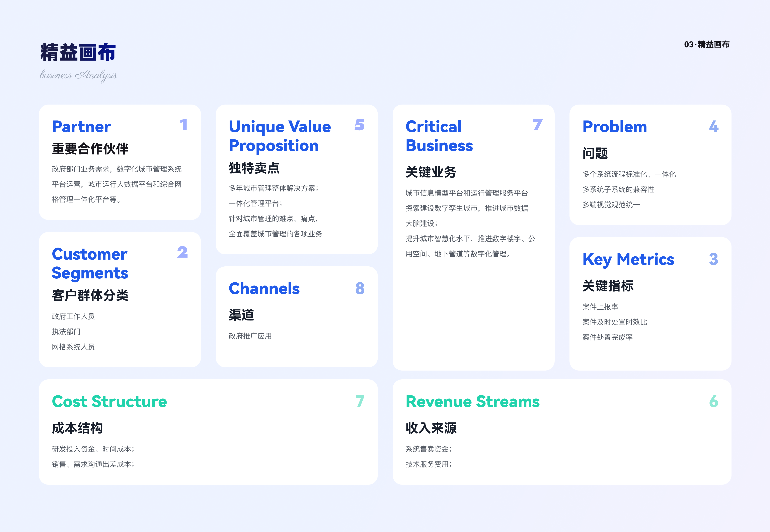This screenshot has width=770, height=532.
Task: Select the Customer Segments heading
Action: (90, 263)
